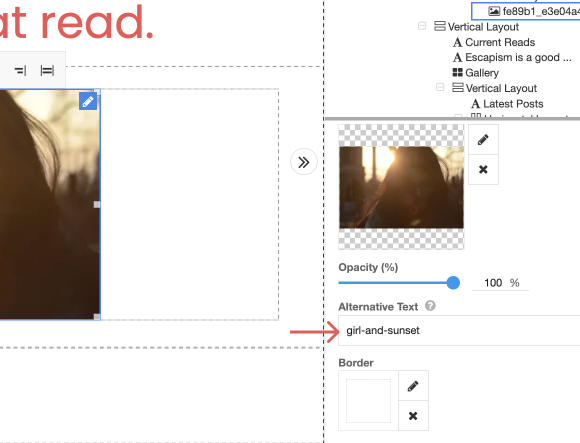The height and width of the screenshot is (443, 580).
Task: Select the stretch full width alignment icon
Action: [x=47, y=70]
